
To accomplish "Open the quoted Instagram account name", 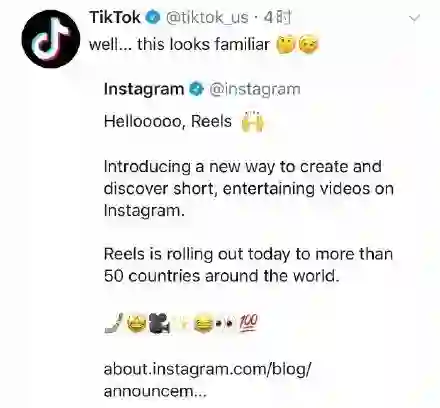I will tap(144, 89).
